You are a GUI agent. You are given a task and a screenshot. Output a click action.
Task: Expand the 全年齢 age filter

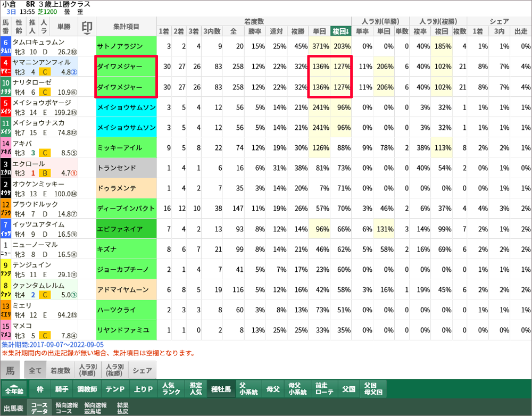coord(14,389)
